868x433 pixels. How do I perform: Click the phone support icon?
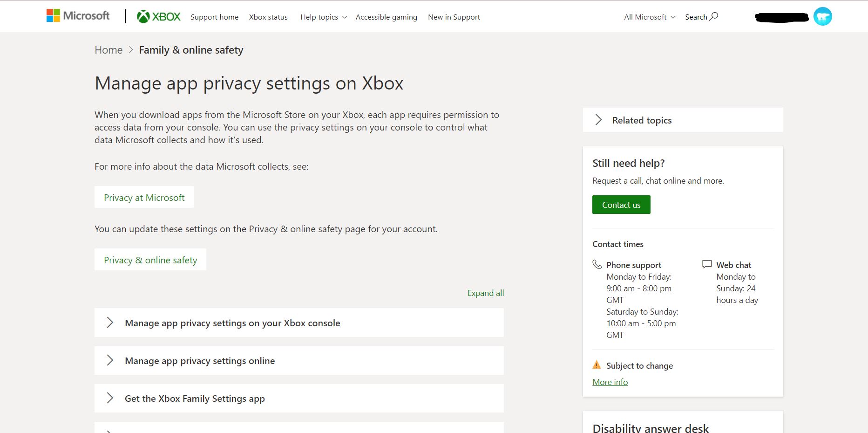[x=597, y=265]
